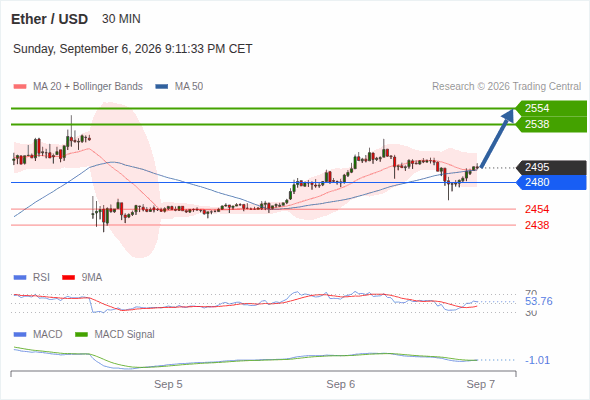Click the 2454 red support label
Viewport: 590px width, 400px height.
pos(537,209)
